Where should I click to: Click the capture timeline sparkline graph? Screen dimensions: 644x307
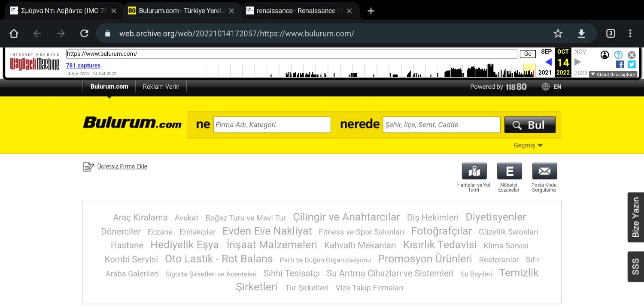pyautogui.click(x=371, y=70)
